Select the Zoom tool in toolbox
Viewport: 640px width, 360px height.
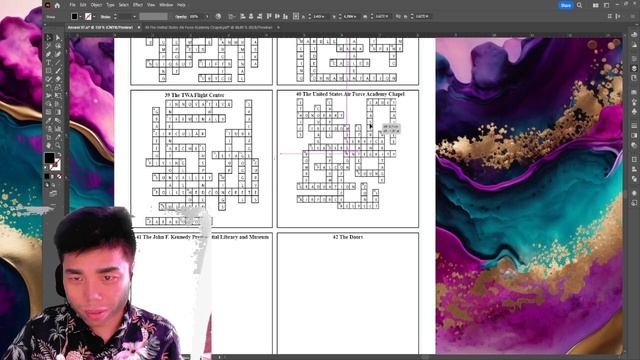(58, 144)
